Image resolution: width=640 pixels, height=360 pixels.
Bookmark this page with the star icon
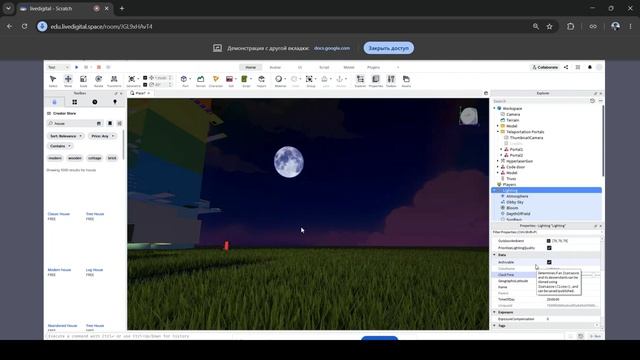549,27
